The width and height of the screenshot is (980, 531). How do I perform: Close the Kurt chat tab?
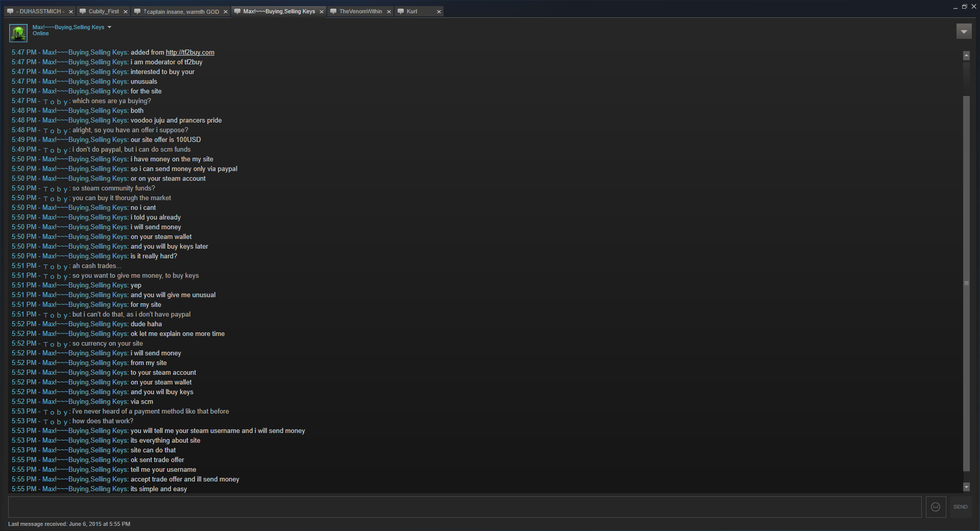click(438, 12)
